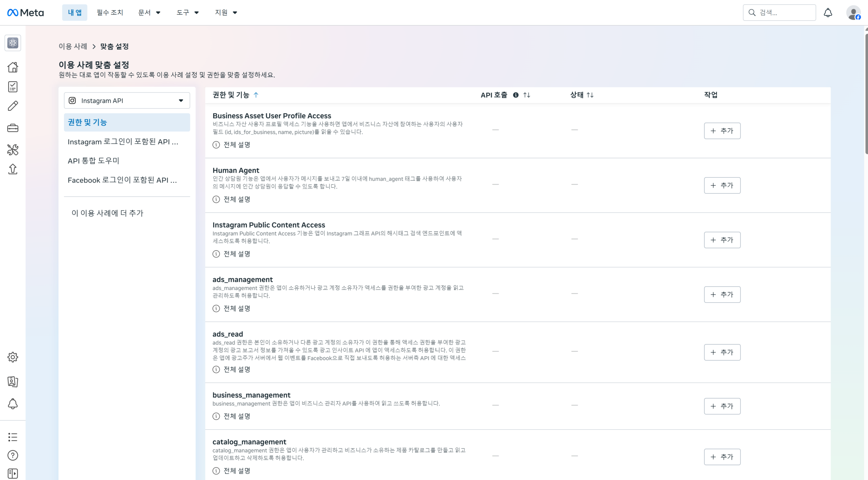Viewport: 868px width, 480px height.
Task: Add Business Asset User Profile Access permission
Action: (722, 131)
